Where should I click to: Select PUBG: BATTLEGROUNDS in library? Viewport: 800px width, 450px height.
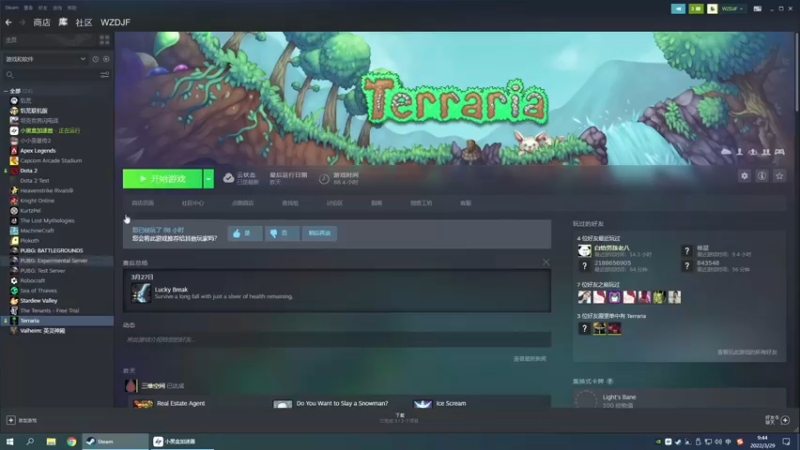pos(52,251)
